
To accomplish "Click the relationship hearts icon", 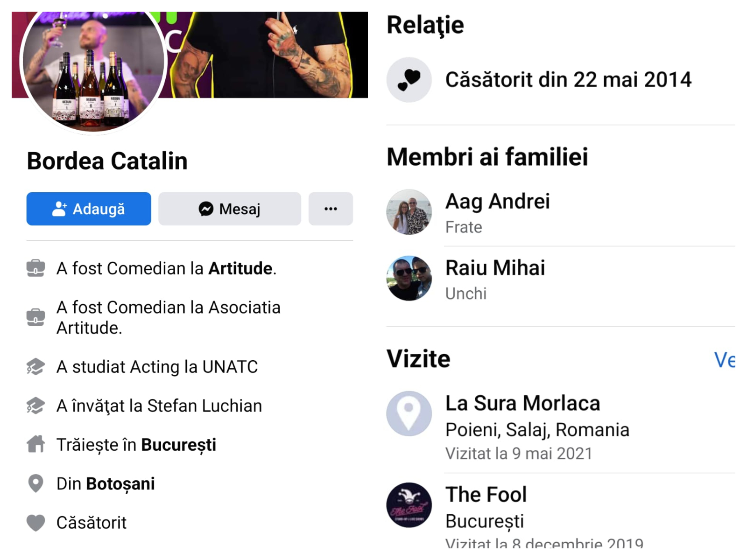I will click(x=409, y=80).
